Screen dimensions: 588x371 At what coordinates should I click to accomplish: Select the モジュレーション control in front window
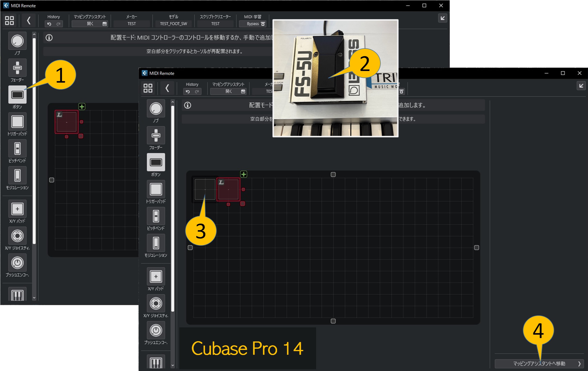(156, 243)
